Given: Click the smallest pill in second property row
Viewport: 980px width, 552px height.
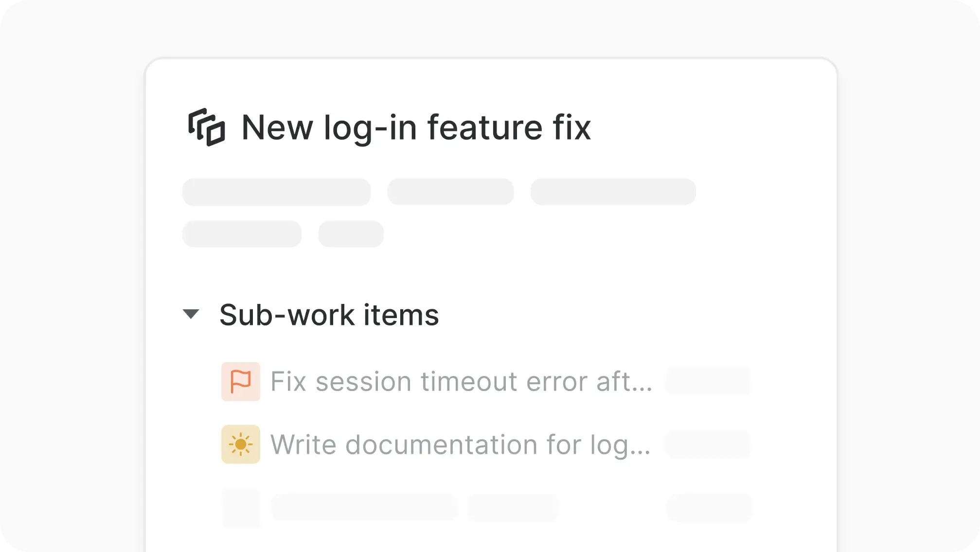Looking at the screenshot, I should (x=351, y=234).
